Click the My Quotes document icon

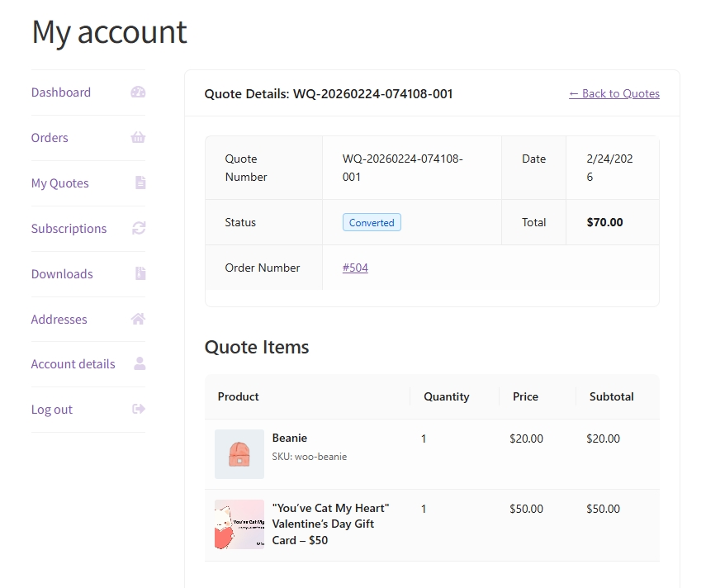pos(140,183)
